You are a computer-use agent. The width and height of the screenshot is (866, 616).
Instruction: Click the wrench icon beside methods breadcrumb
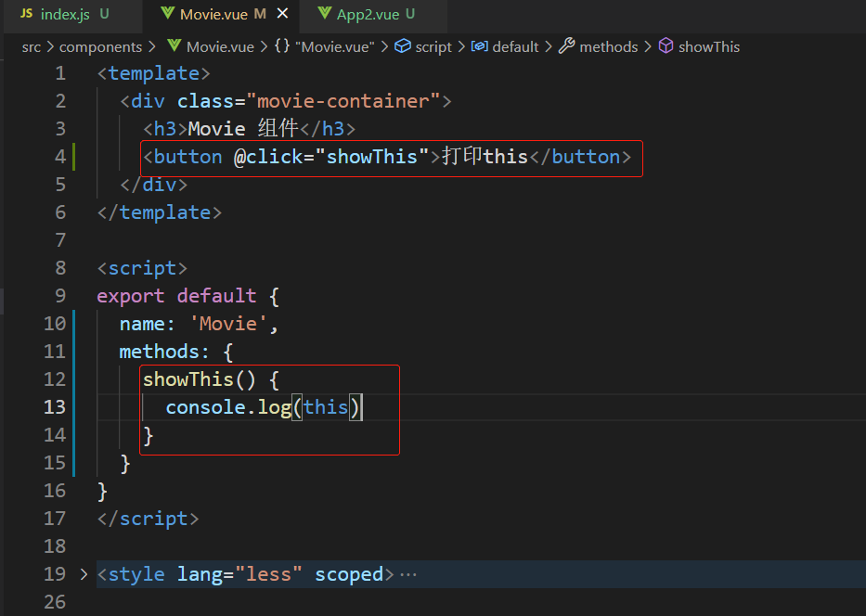tap(566, 45)
